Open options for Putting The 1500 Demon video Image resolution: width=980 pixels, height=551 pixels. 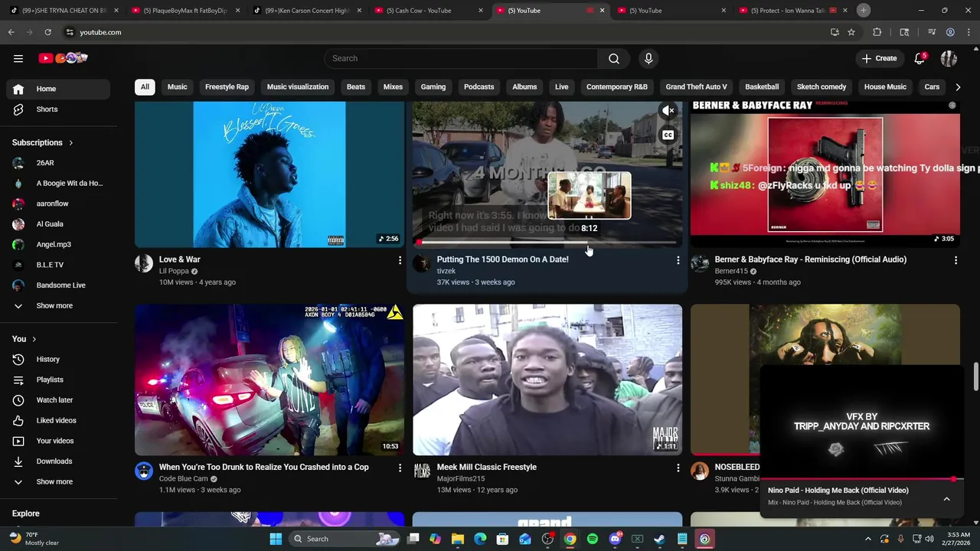pos(678,261)
